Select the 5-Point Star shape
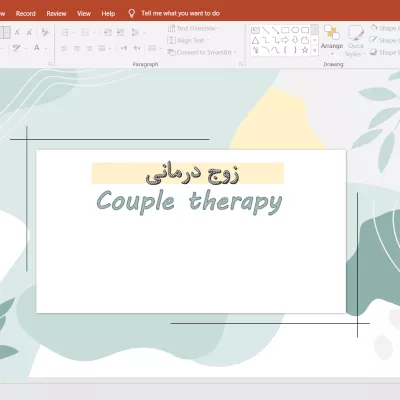Viewport: 400px width, 400px height. (305, 50)
